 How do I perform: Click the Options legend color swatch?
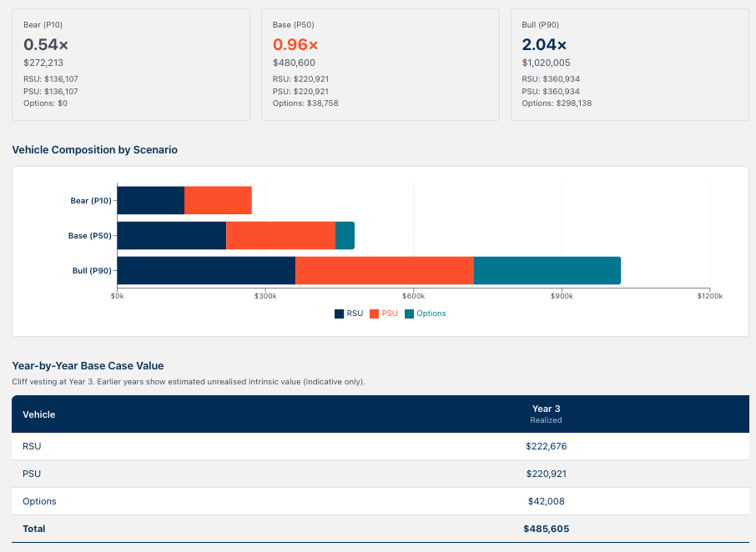tap(410, 314)
